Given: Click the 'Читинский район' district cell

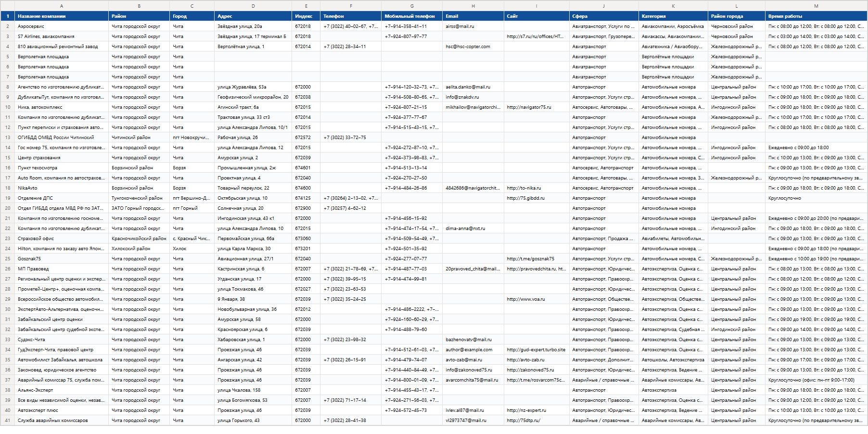Looking at the screenshot, I should (139, 137).
